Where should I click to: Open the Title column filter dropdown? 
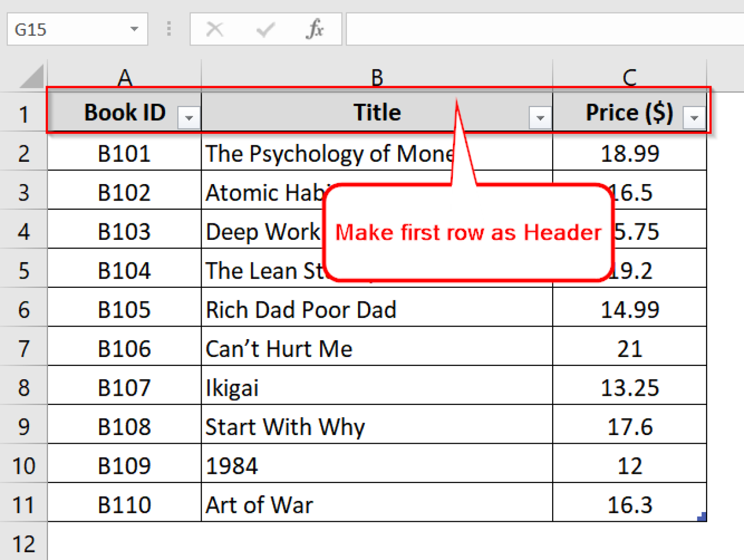(x=540, y=118)
